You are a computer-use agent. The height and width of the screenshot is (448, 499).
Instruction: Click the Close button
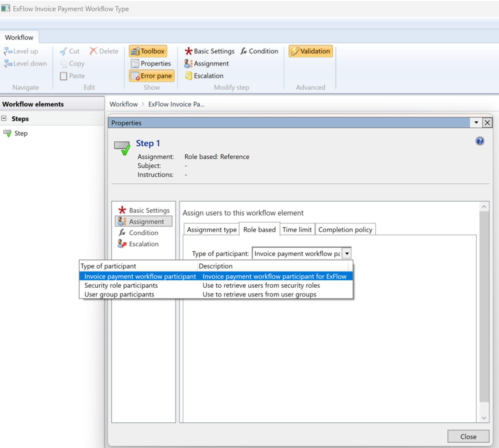[x=468, y=436]
